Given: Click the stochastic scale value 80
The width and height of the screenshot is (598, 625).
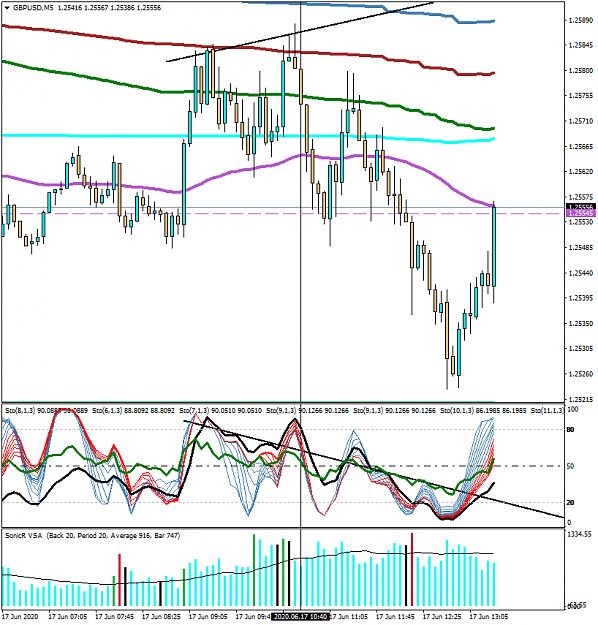Looking at the screenshot, I should (571, 430).
